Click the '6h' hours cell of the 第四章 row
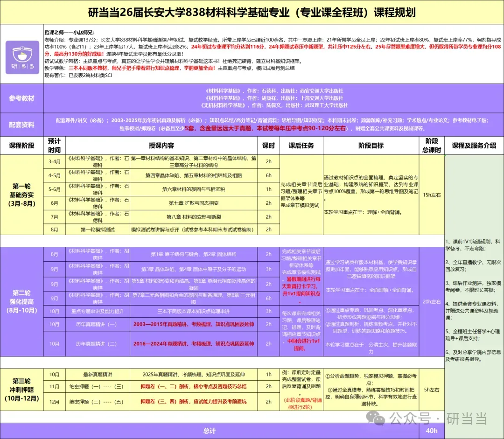 click(268, 175)
